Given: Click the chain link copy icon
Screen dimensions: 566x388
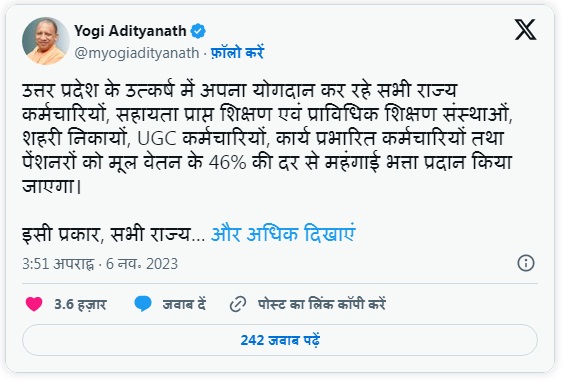Looking at the screenshot, I should coord(238,304).
